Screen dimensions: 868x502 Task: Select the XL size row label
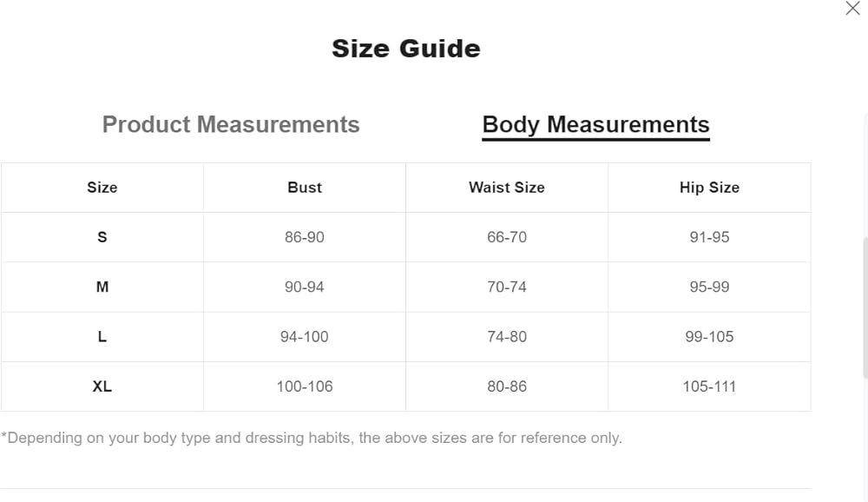tap(102, 386)
